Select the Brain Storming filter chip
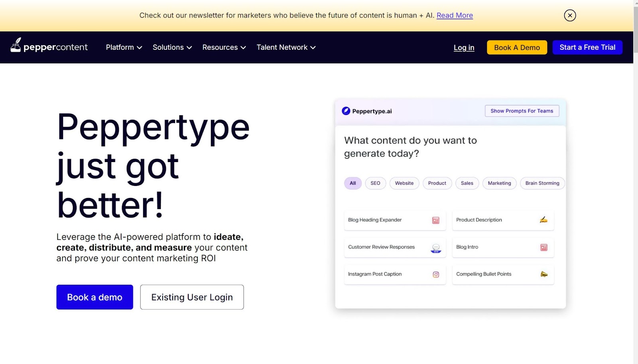638x364 pixels. coord(542,183)
